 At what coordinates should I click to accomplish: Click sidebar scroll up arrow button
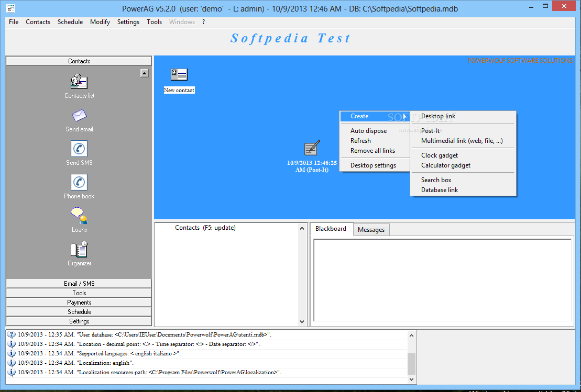145,73
